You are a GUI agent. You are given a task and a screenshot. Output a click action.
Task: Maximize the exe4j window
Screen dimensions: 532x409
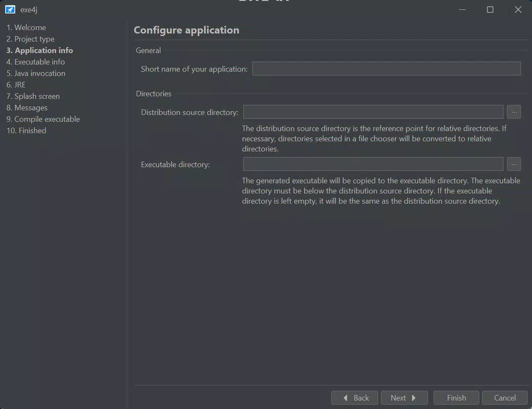pyautogui.click(x=490, y=10)
